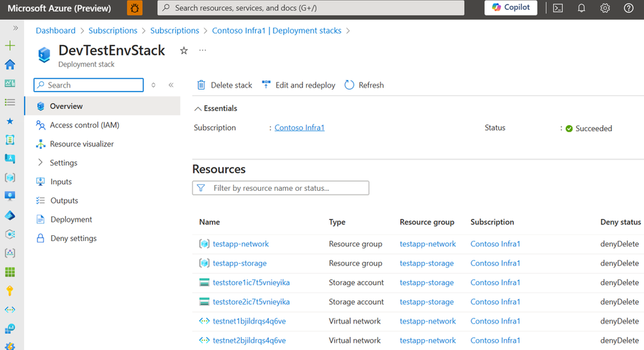Click the Contoso Infra1 Deployment stacks breadcrumb
Viewport: 644px width, 350px height.
pyautogui.click(x=277, y=30)
